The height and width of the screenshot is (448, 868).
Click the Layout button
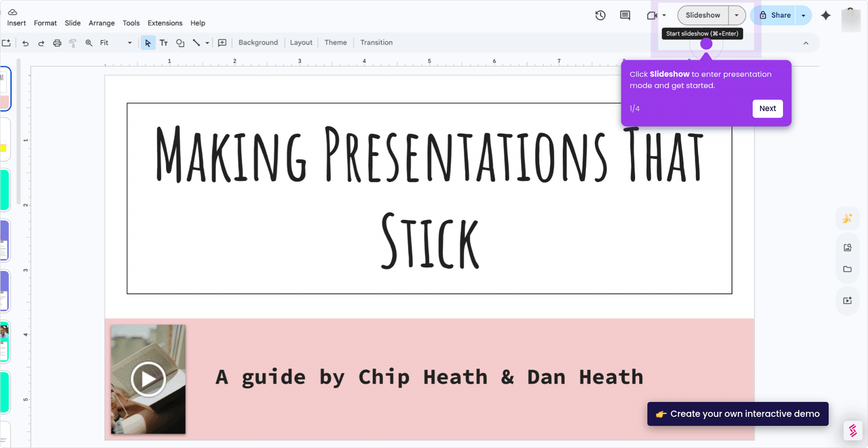click(301, 42)
